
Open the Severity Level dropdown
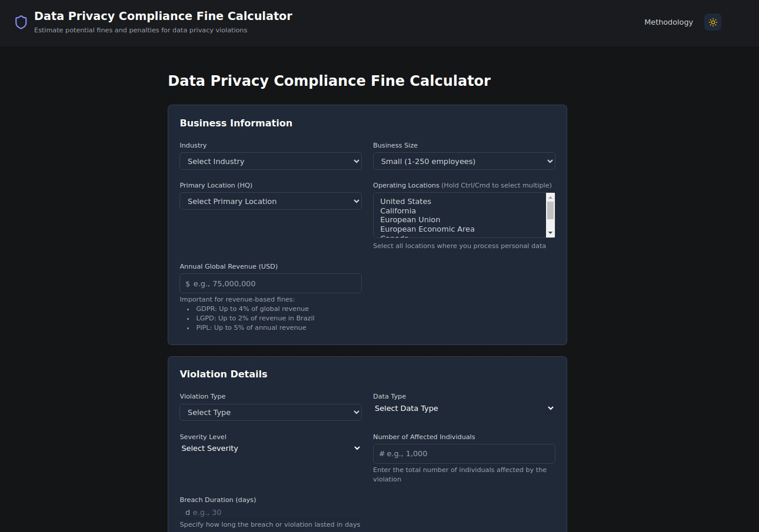271,449
